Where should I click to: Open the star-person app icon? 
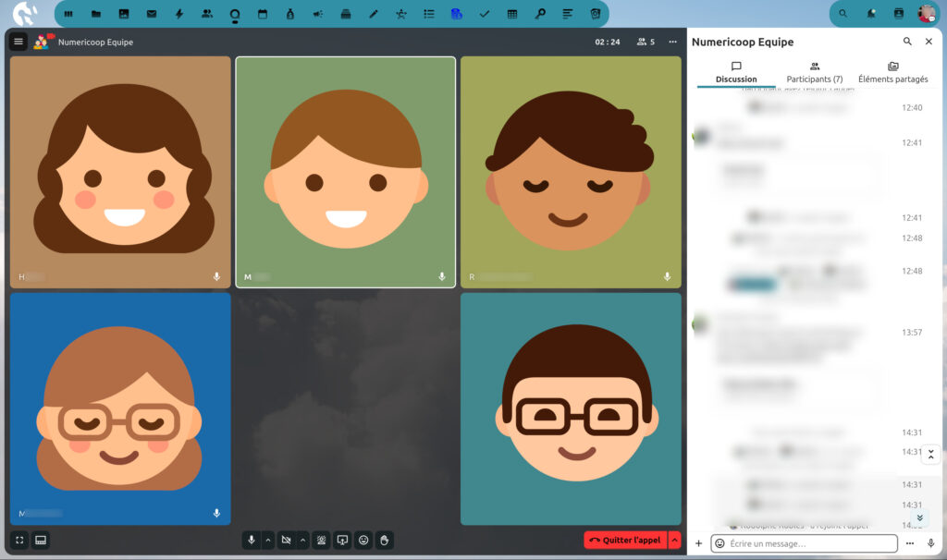pos(401,14)
